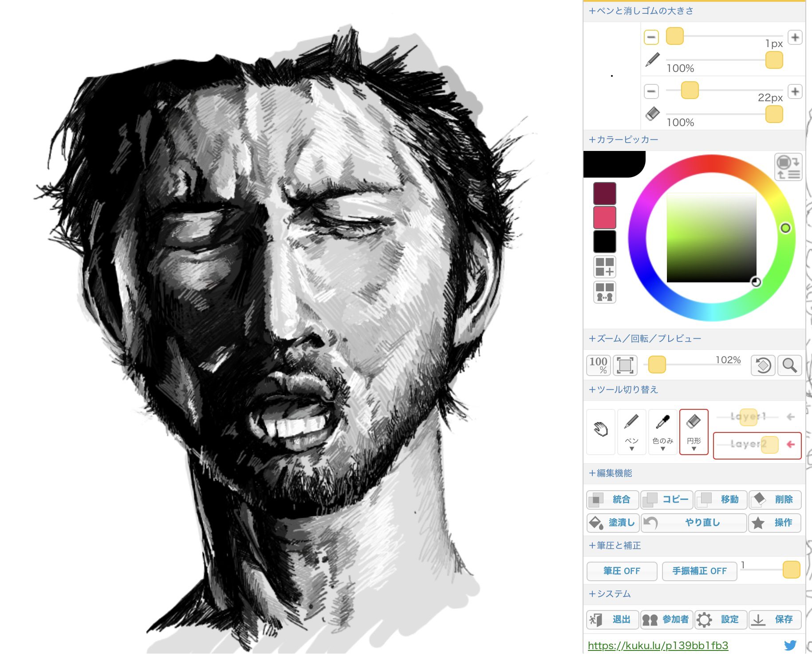Adjust the eraser opacity slider handle
Screen dimensions: 812x654
(x=774, y=114)
